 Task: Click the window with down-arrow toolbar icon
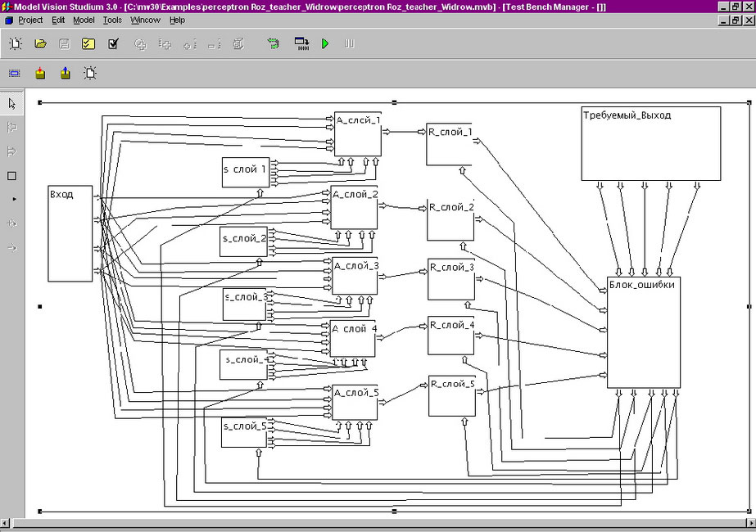click(x=301, y=44)
